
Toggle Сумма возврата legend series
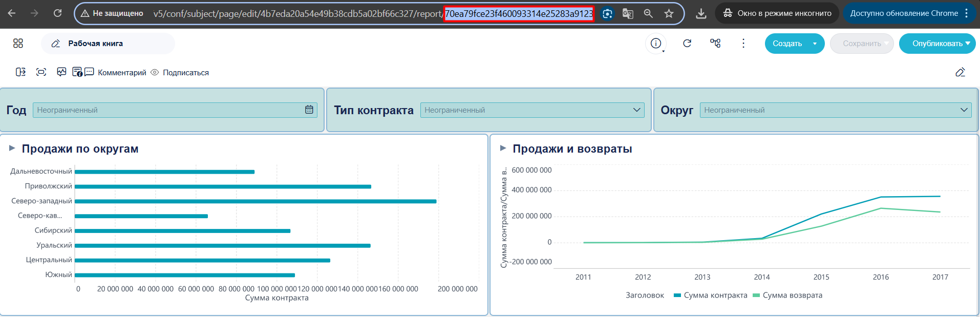coord(787,295)
